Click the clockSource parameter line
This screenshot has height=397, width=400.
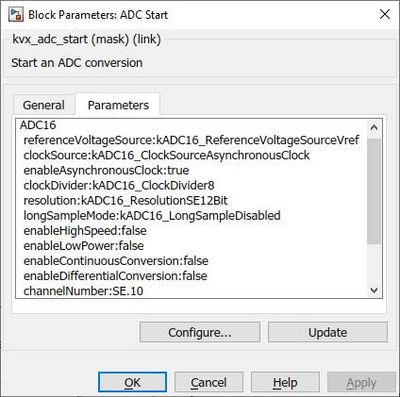167,155
